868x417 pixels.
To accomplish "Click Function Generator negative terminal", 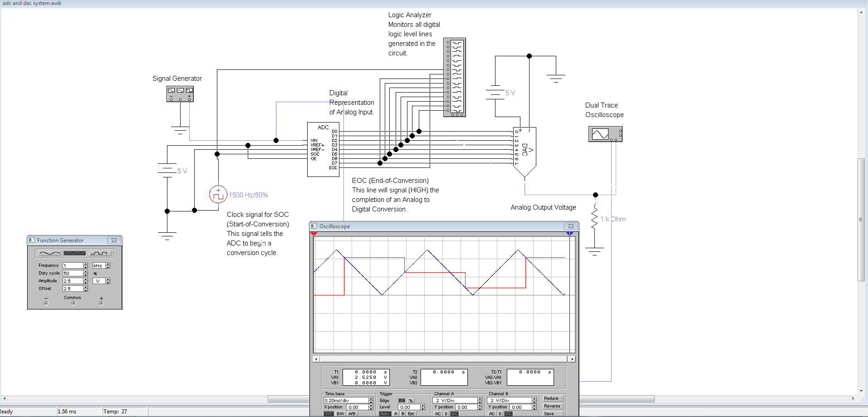I will [46, 303].
